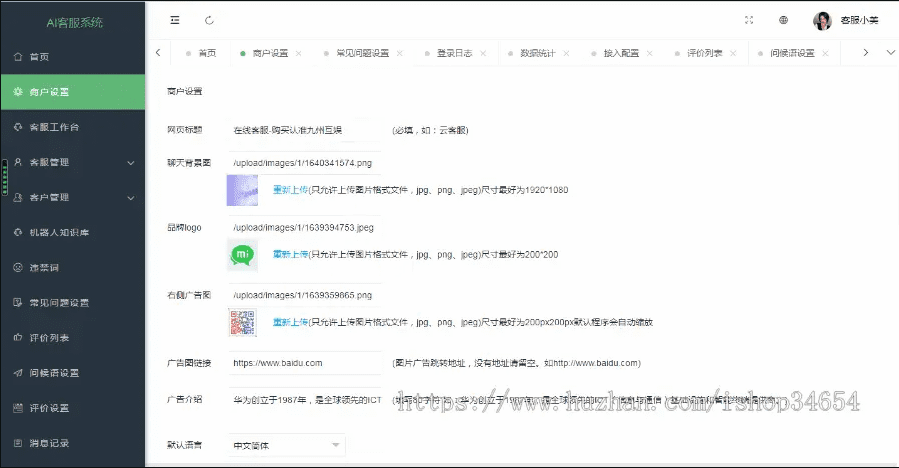Image resolution: width=899 pixels, height=468 pixels.
Task: Click 重新上传 link for 聊天背景图
Action: point(290,188)
